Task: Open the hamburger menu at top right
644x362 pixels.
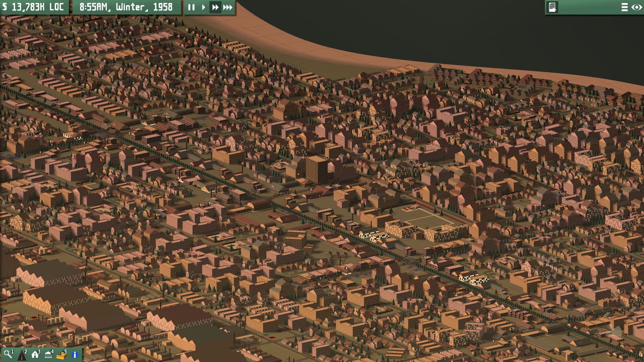Action: coord(624,6)
